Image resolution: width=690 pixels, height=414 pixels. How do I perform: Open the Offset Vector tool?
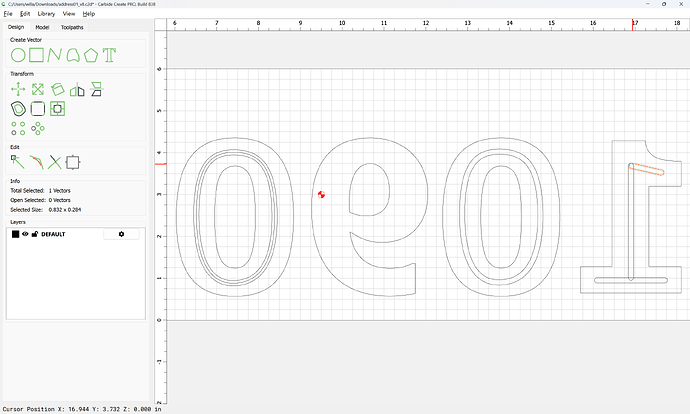17,108
